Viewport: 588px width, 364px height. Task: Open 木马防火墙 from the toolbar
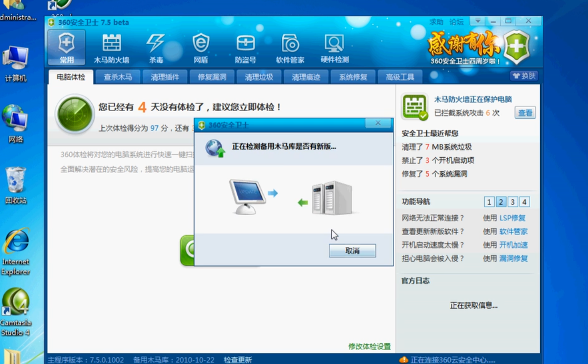[x=111, y=48]
